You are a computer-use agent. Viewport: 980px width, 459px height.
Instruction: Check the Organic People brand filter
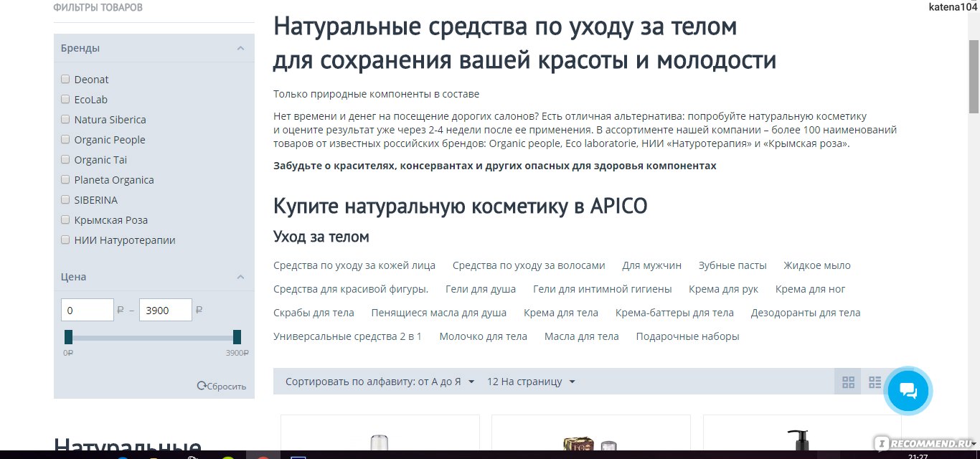[65, 139]
